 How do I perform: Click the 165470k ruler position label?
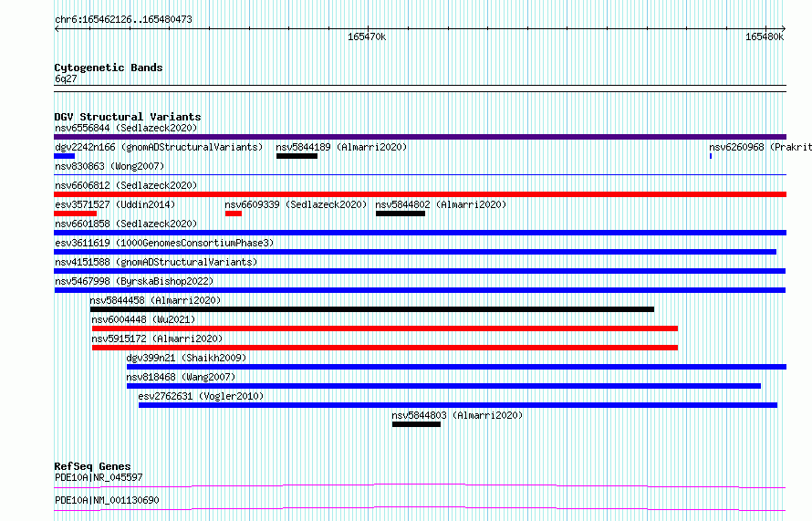(x=367, y=36)
